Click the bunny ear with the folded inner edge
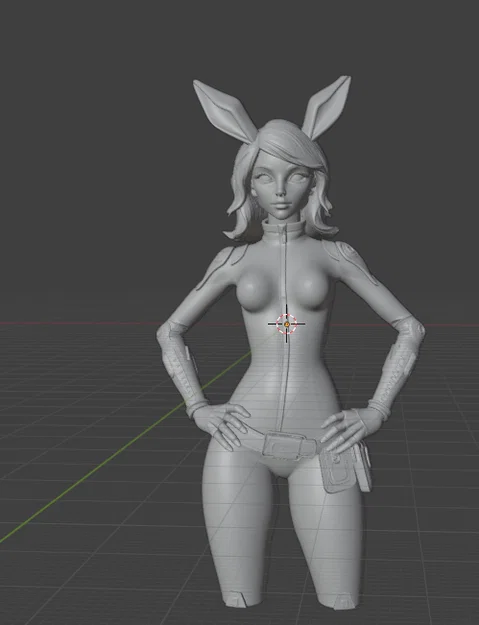Screen dimensions: 479x625 [224, 110]
